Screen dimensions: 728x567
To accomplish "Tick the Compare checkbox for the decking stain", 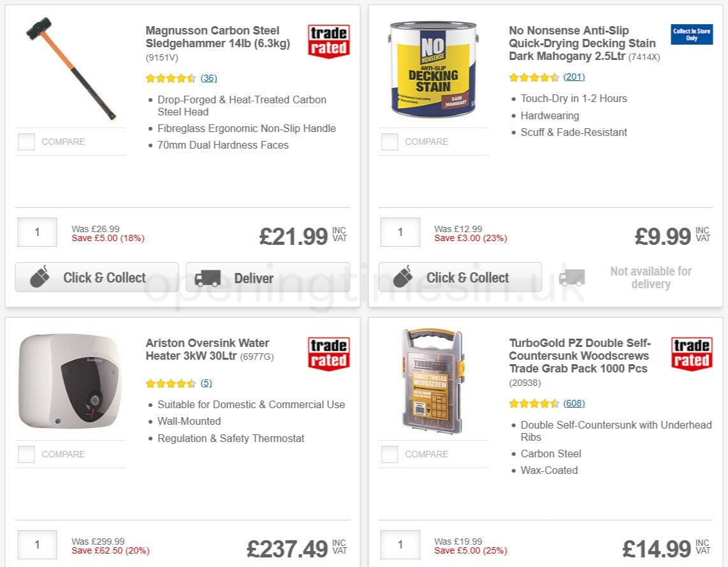I will tap(389, 142).
